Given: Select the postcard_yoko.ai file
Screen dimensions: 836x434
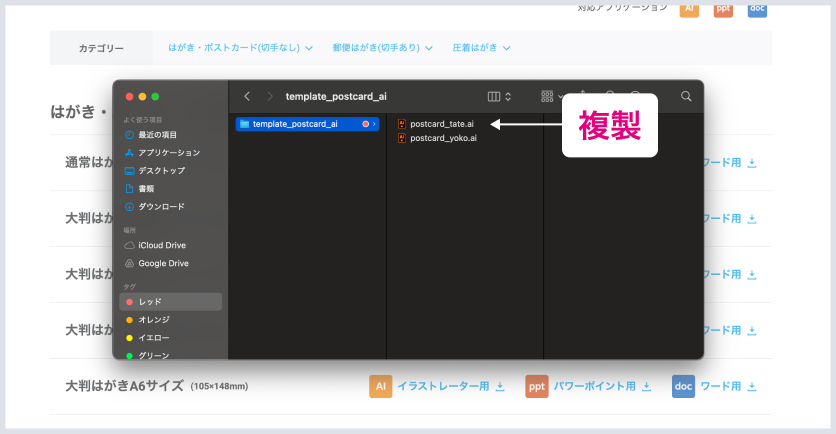Looking at the screenshot, I should pyautogui.click(x=437, y=138).
